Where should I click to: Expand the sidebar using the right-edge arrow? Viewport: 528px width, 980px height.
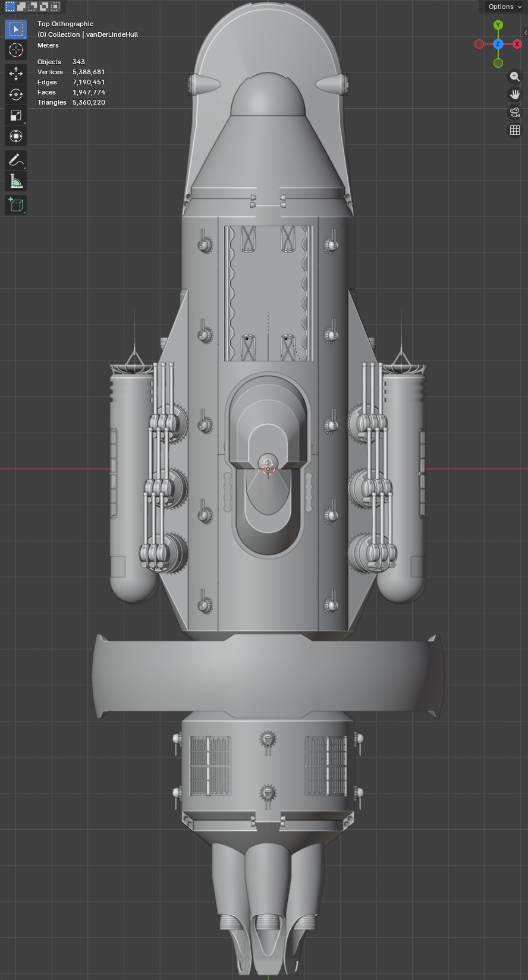(x=525, y=33)
